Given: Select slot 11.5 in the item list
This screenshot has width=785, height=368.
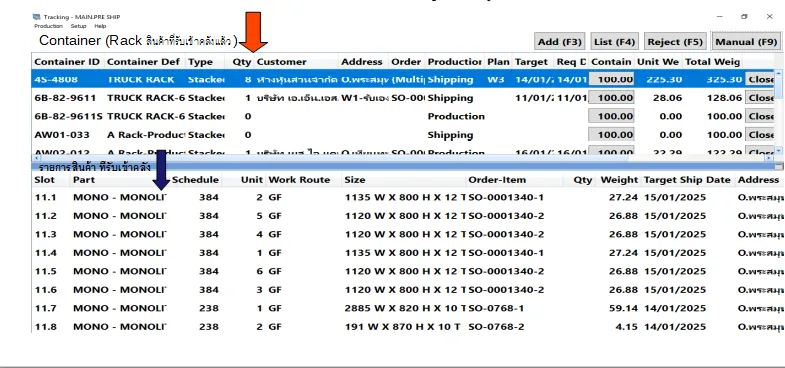Looking at the screenshot, I should pyautogui.click(x=408, y=271).
